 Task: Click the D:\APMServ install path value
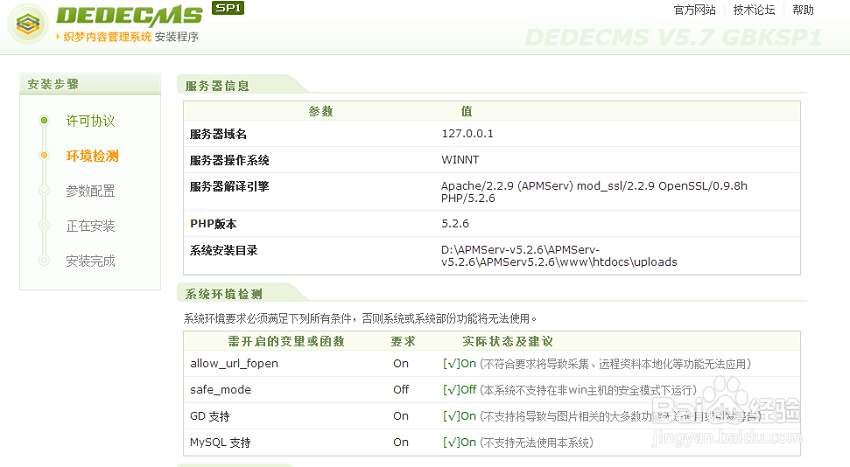point(559,256)
